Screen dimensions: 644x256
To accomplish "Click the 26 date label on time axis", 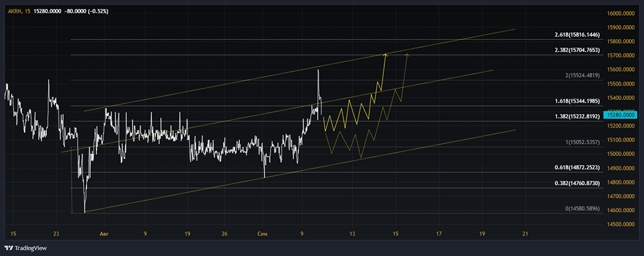I will point(224,234).
